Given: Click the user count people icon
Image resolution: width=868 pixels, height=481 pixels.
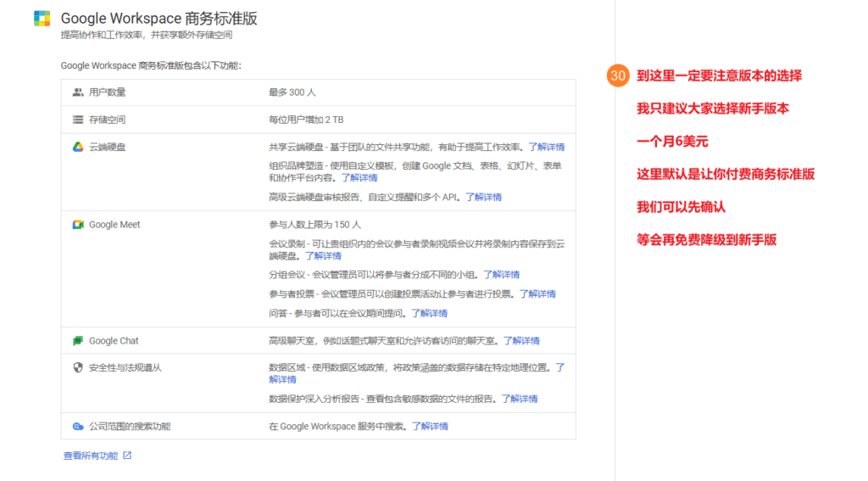Looking at the screenshot, I should point(78,92).
